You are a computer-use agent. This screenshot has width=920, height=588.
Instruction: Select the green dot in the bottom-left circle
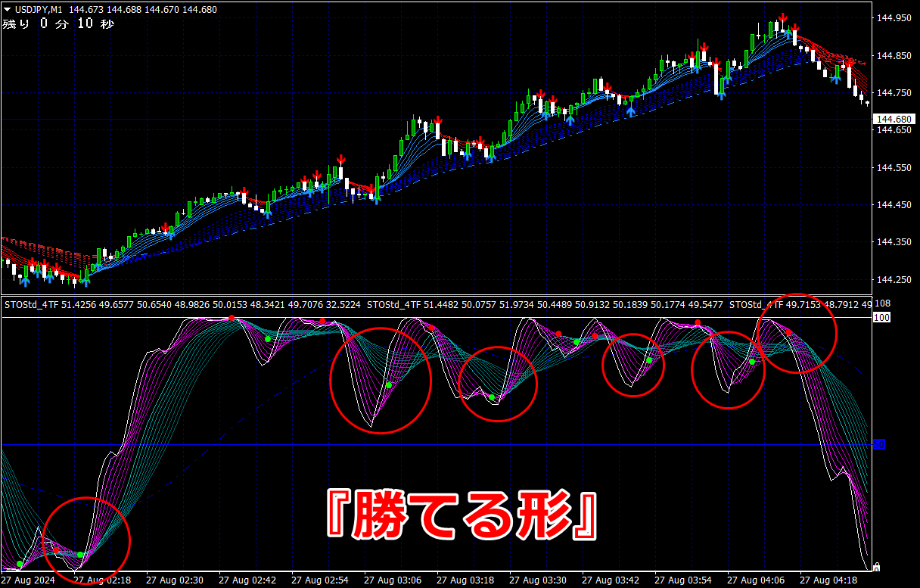point(80,555)
